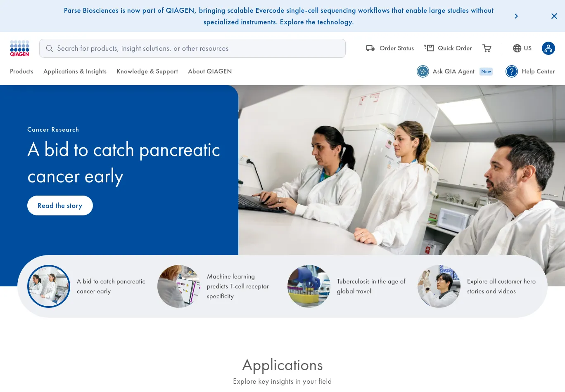This screenshot has height=392, width=565.
Task: Click the product search field
Action: [x=192, y=48]
